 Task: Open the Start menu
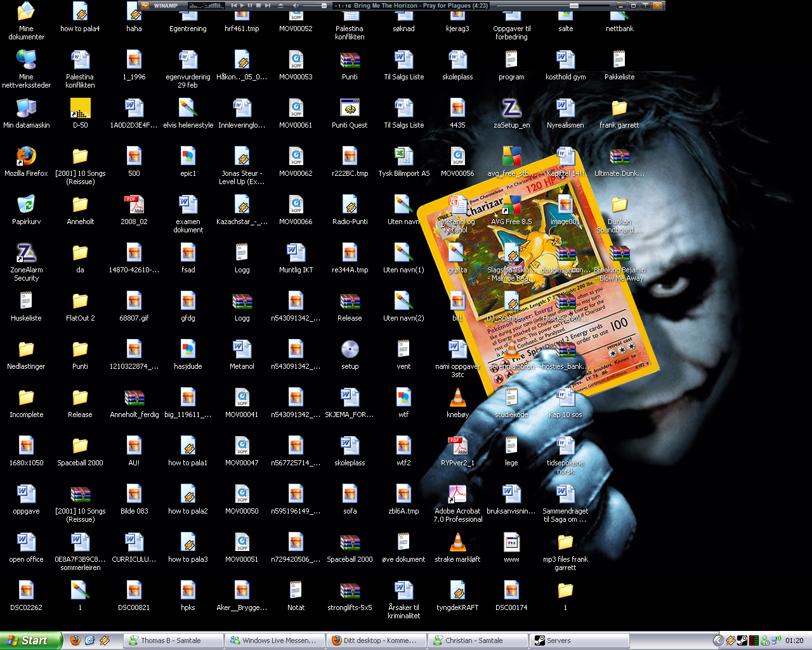click(x=31, y=640)
